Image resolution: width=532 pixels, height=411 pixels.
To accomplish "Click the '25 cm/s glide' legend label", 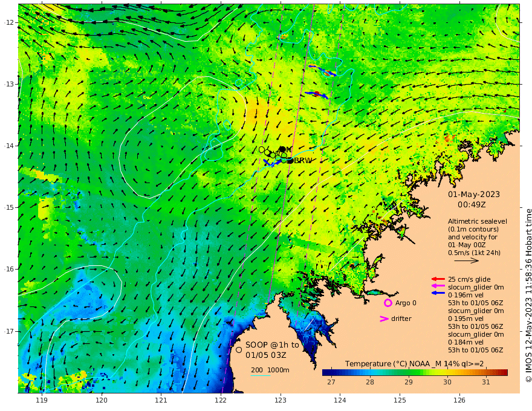I will (469, 279).
